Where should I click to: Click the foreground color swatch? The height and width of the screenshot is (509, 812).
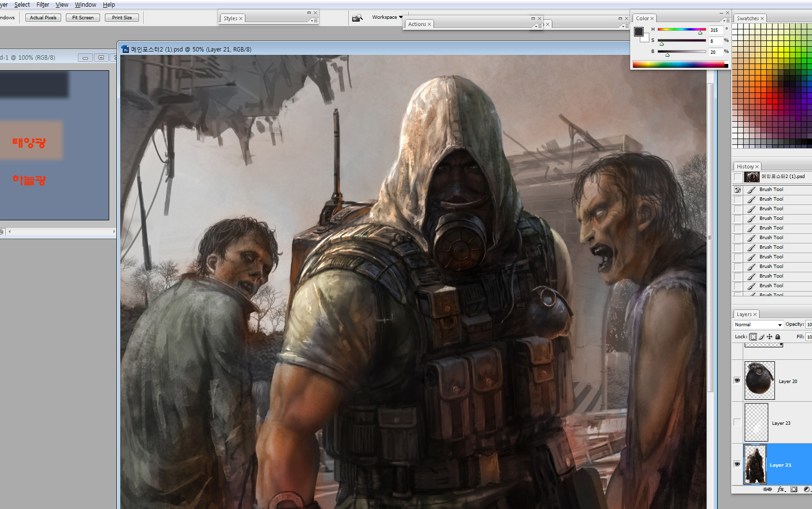coord(639,32)
